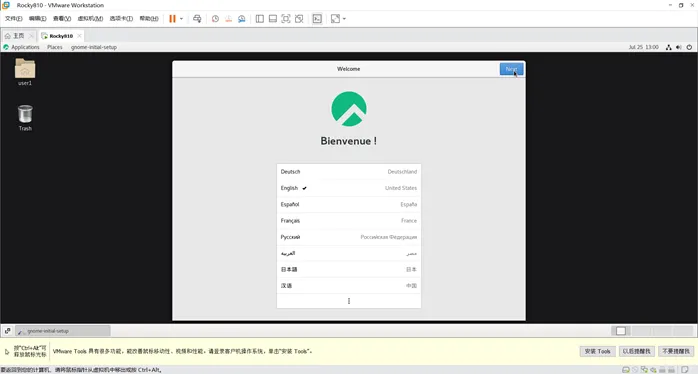This screenshot has width=698, height=374.
Task: Select English language row
Action: click(x=349, y=188)
